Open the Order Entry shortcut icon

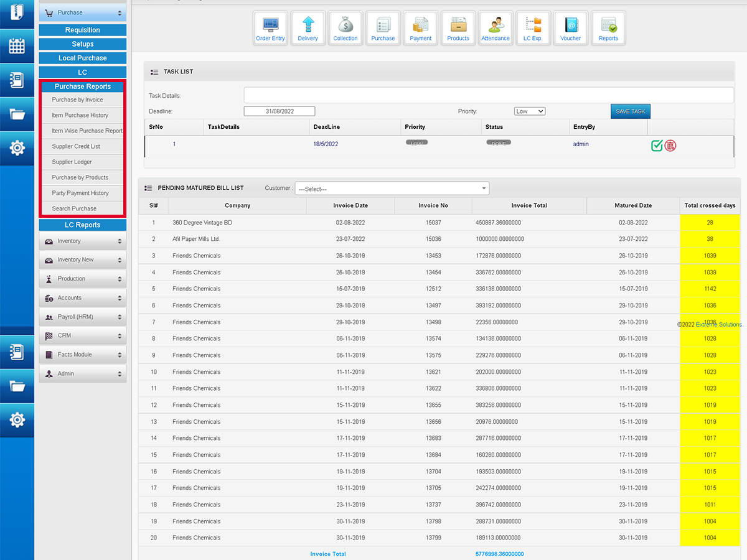[x=271, y=28]
